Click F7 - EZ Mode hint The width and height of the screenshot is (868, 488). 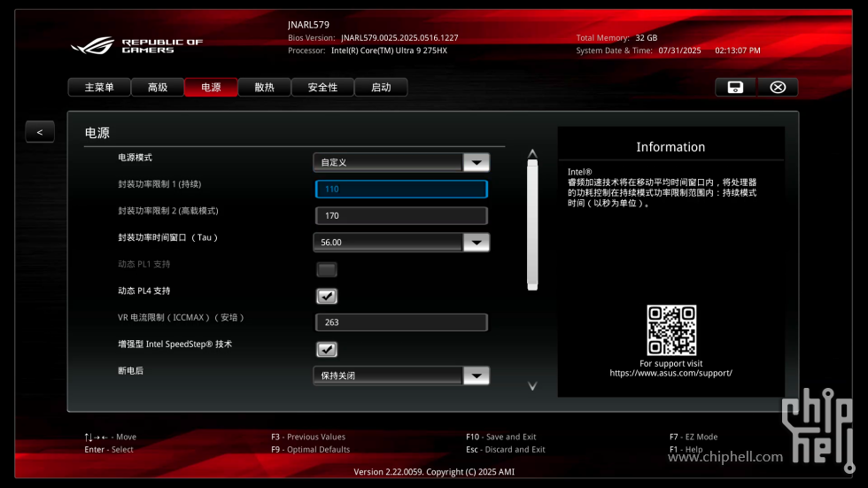click(694, 438)
